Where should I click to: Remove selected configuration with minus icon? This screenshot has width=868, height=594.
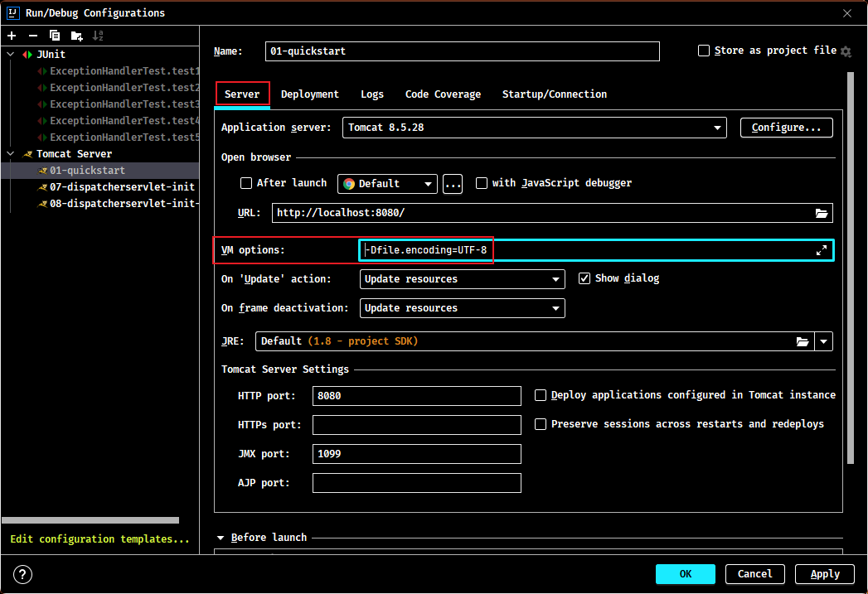pyautogui.click(x=33, y=36)
